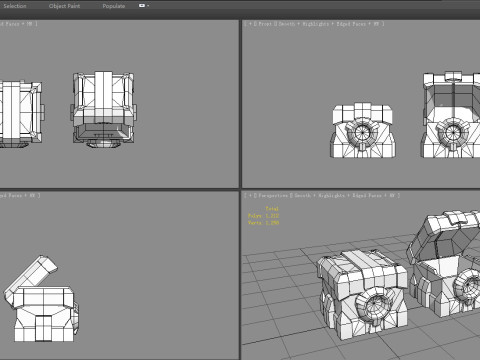Select the open chest in Front viewport
Screen dimensions: 480x360
pyautogui.click(x=450, y=115)
